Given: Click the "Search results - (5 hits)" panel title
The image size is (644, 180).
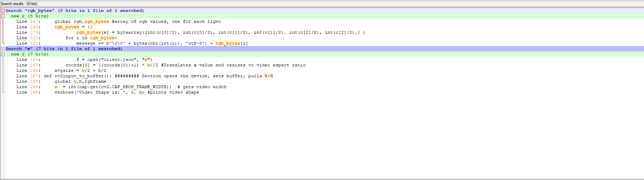Looking at the screenshot, I should (x=19, y=4).
